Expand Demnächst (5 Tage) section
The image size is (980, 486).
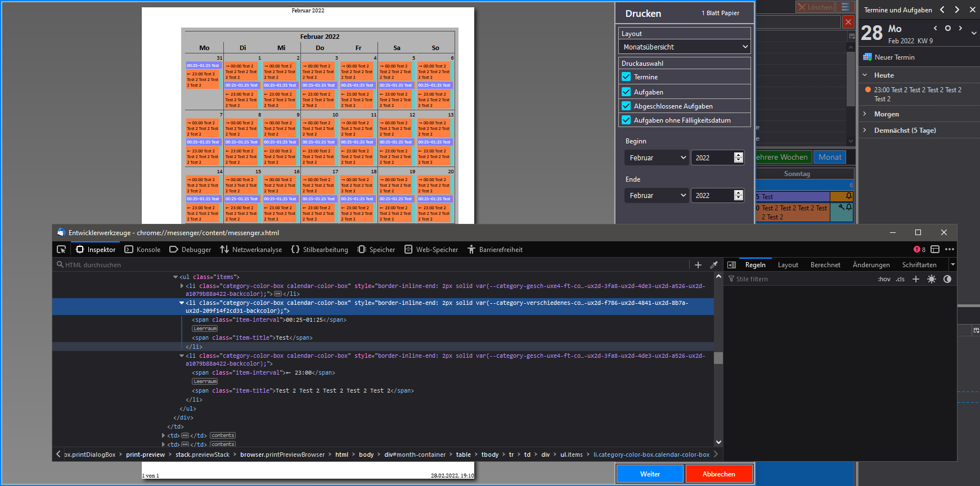tap(865, 130)
